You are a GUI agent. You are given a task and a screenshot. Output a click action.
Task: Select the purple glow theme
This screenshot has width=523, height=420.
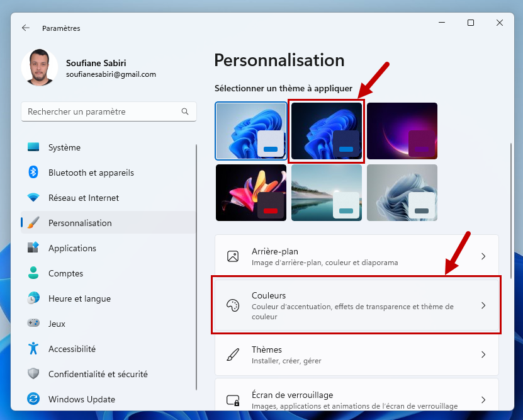pos(402,131)
